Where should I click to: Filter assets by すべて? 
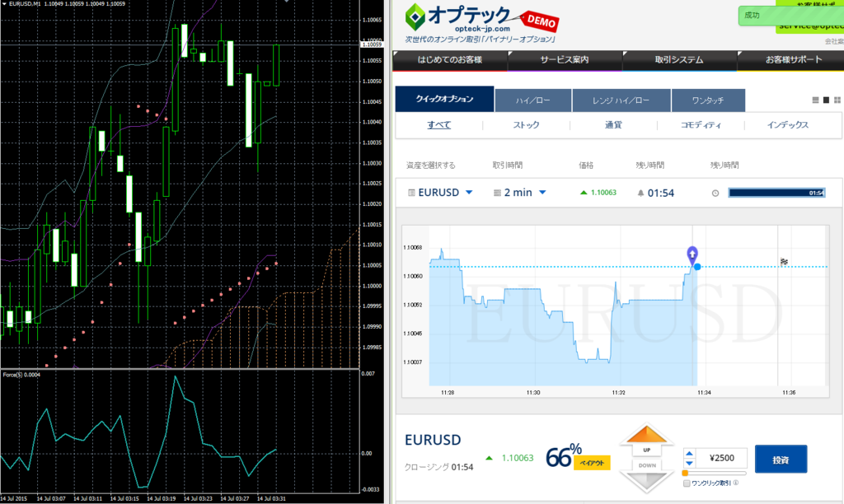(439, 125)
